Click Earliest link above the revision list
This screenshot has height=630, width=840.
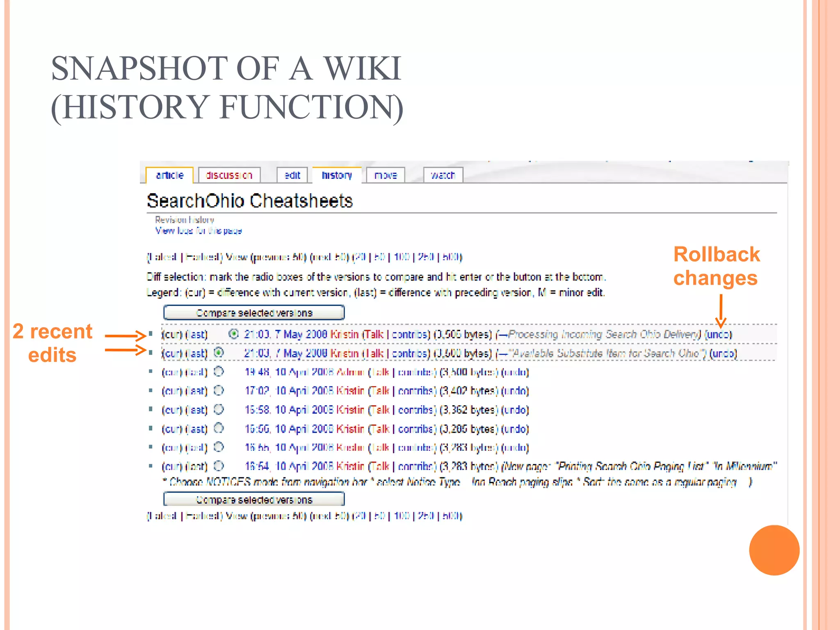tap(203, 257)
